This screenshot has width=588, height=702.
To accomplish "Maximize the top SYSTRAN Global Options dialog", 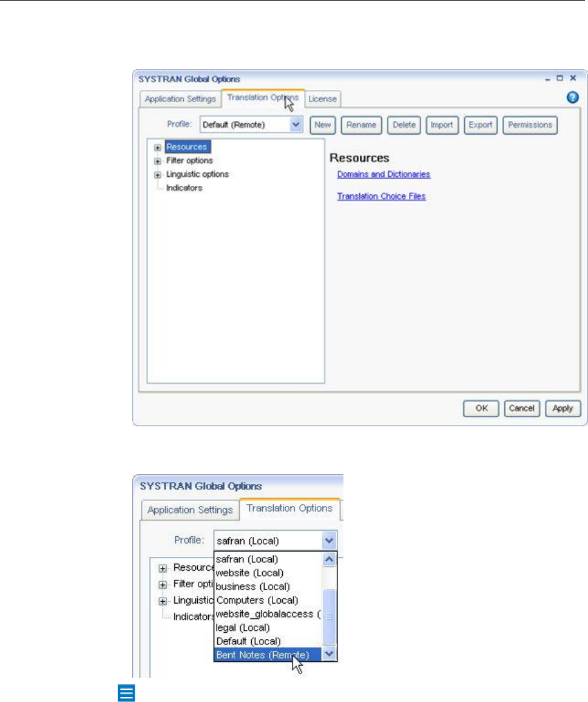I will pyautogui.click(x=560, y=78).
